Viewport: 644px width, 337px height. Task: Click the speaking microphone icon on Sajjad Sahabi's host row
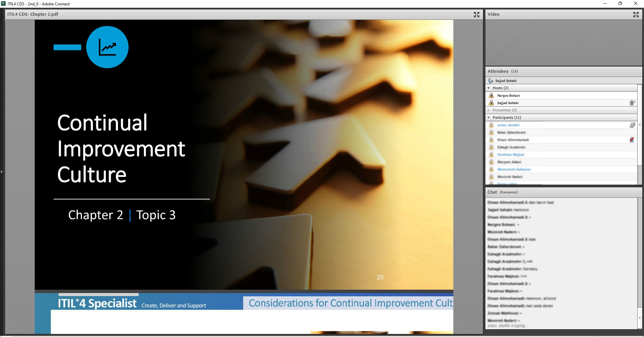coord(632,103)
